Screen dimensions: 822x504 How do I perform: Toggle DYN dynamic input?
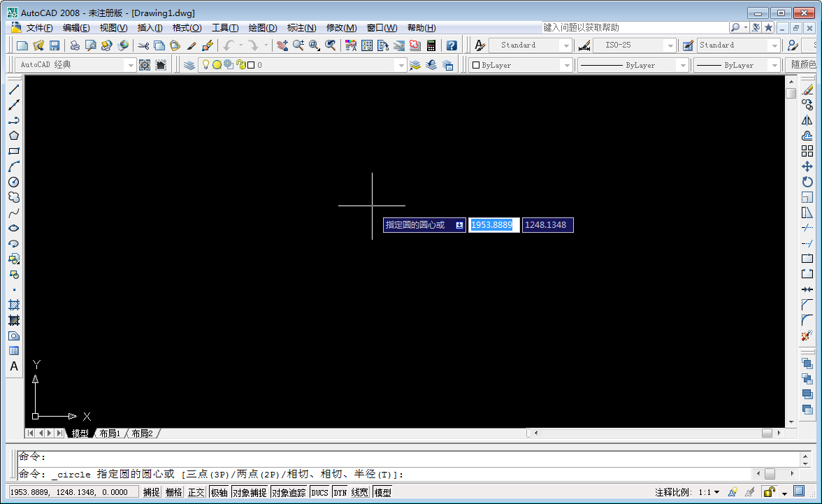pyautogui.click(x=340, y=491)
